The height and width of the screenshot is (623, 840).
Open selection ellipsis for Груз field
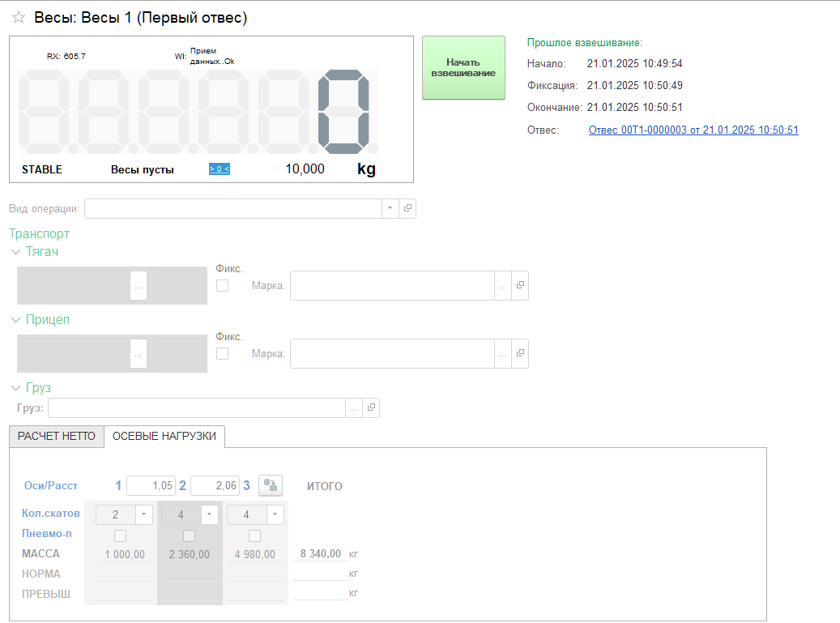pyautogui.click(x=354, y=408)
